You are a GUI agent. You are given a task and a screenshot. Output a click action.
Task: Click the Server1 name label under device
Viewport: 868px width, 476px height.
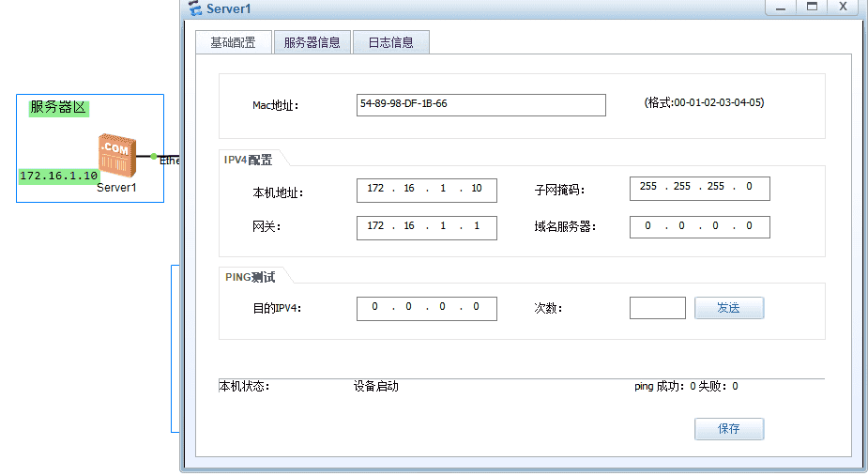(116, 188)
